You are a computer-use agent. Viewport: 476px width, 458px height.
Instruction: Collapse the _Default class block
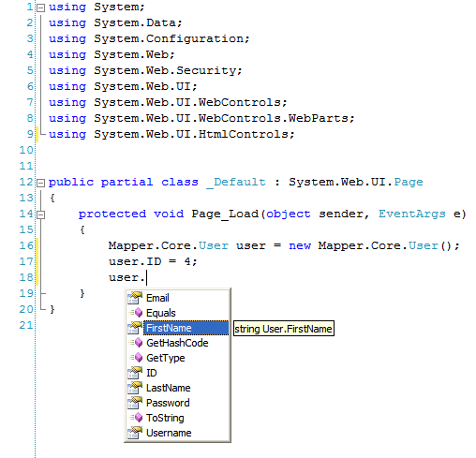[40, 183]
